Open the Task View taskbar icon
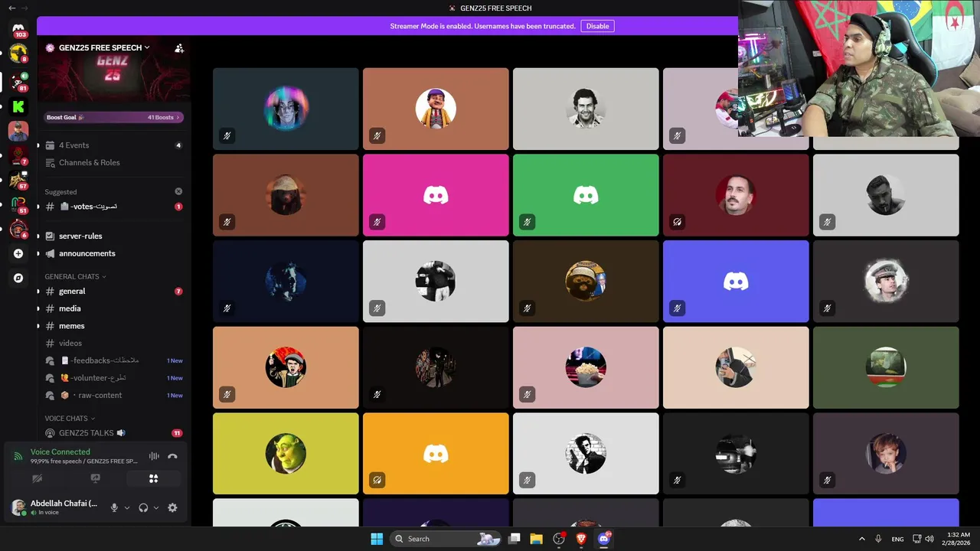 click(x=514, y=539)
